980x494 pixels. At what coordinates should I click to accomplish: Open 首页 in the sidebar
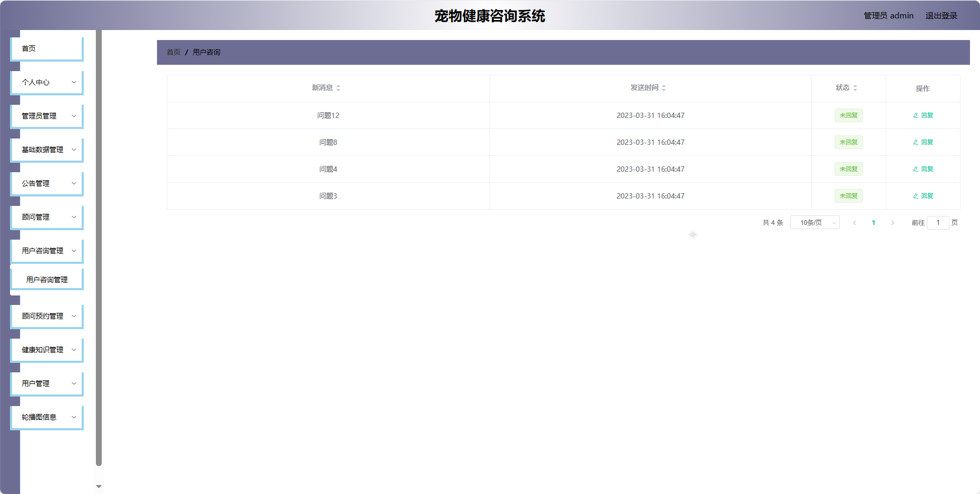[47, 48]
